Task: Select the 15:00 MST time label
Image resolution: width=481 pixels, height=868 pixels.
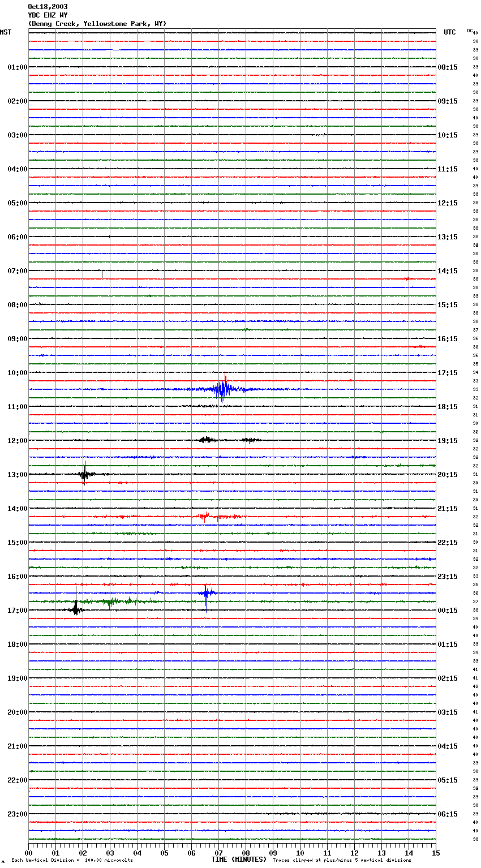Action: [18, 543]
